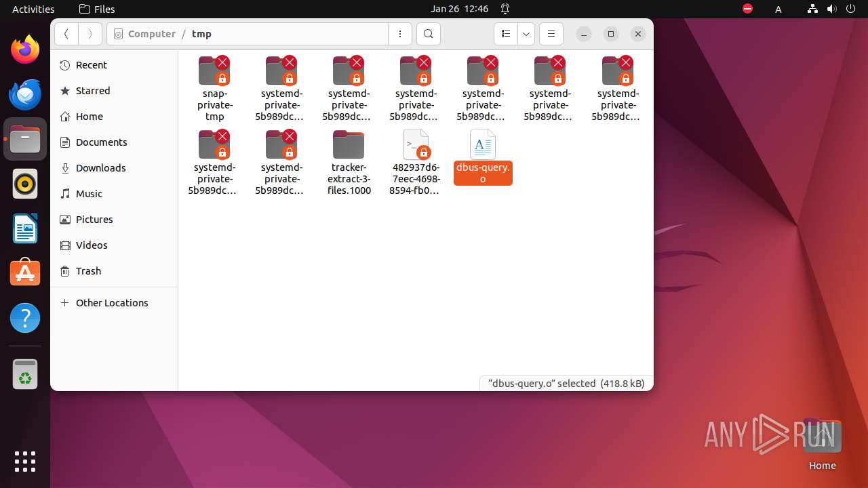Launch Thunderbird Mail from the dock

coord(25,94)
